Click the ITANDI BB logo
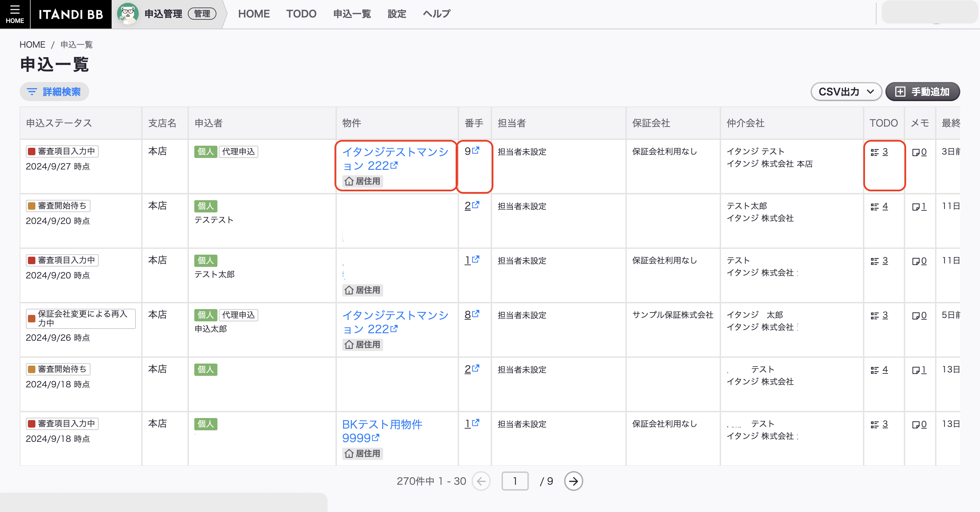The height and width of the screenshot is (512, 980). pos(71,14)
